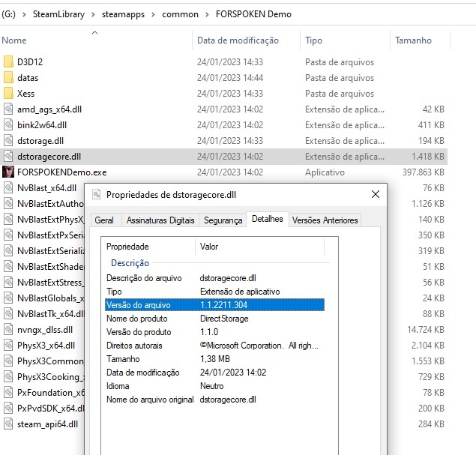476x455 pixels.
Task: Close the dstoragecore.dll properties dialog
Action: 375,195
